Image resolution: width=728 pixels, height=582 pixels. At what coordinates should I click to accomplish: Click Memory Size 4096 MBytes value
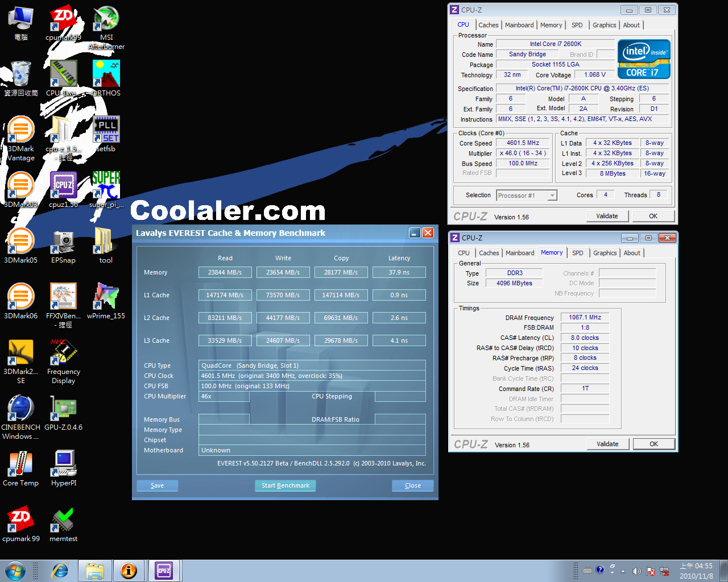coord(514,283)
